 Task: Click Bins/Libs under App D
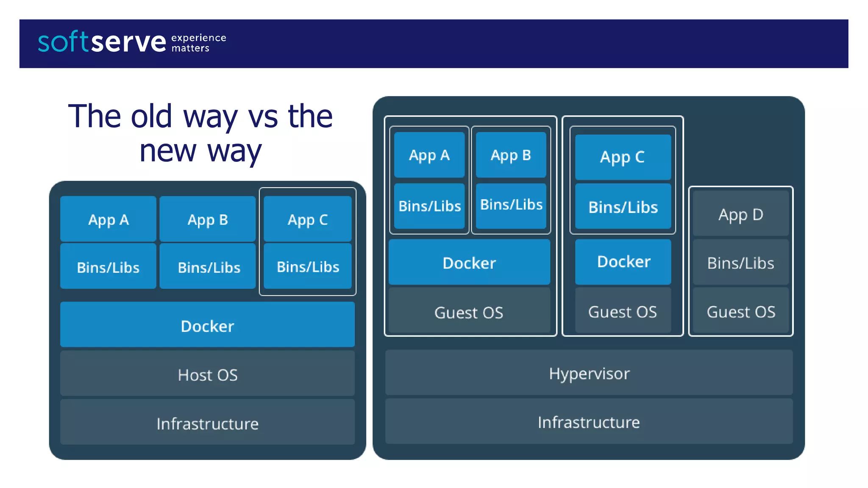[740, 263]
